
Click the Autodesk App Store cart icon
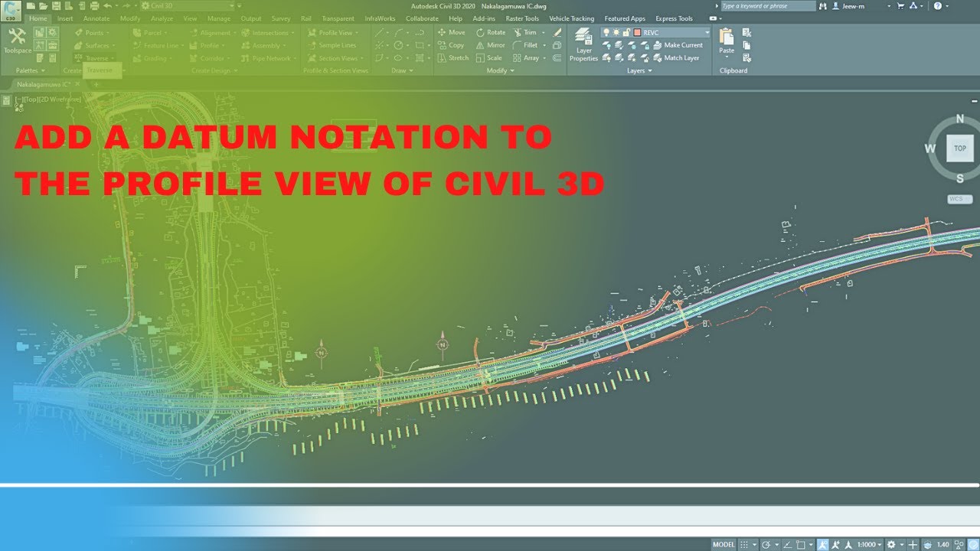[900, 6]
